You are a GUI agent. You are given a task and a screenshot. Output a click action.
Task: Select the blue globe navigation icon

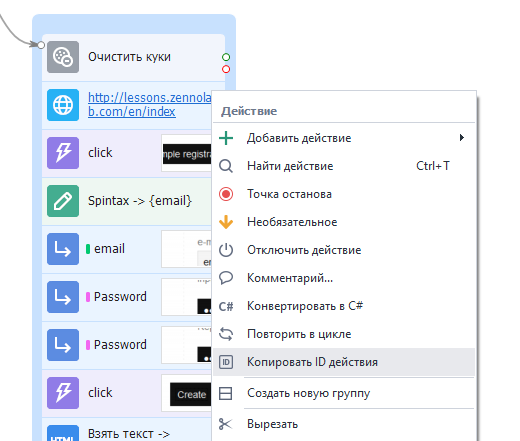(63, 105)
